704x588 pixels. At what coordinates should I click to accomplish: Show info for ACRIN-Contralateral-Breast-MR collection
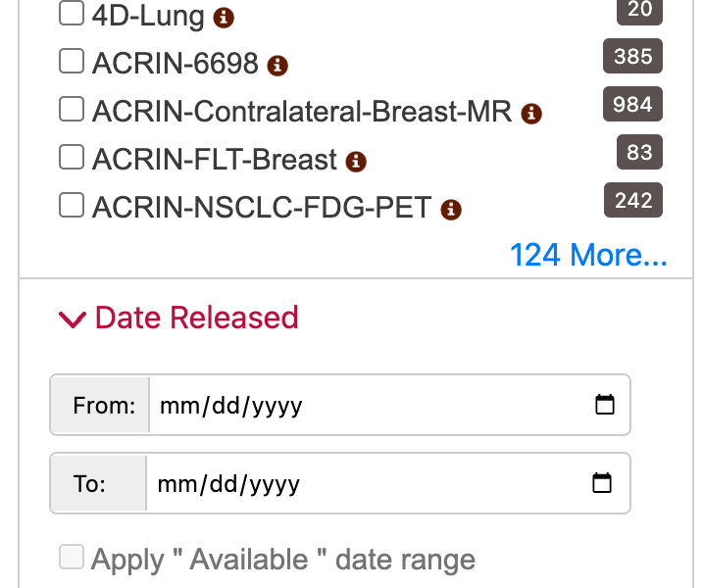[x=531, y=114]
